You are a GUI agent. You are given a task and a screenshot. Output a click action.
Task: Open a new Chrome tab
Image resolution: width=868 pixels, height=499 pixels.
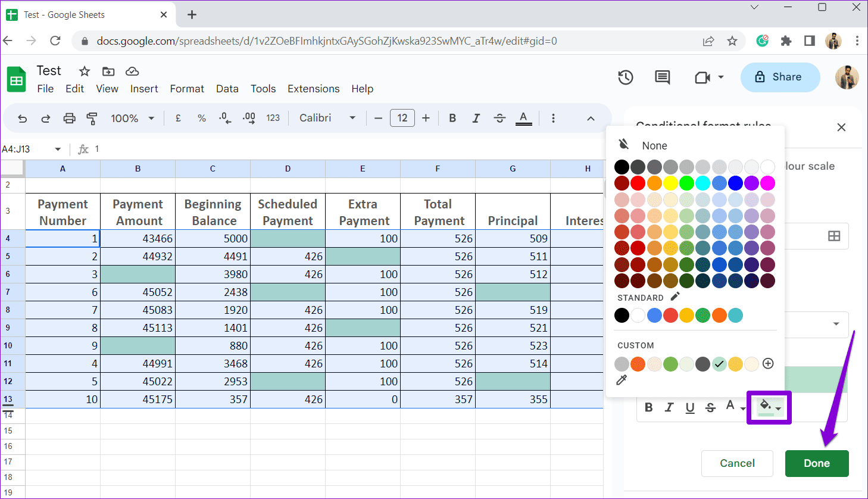[x=192, y=14]
